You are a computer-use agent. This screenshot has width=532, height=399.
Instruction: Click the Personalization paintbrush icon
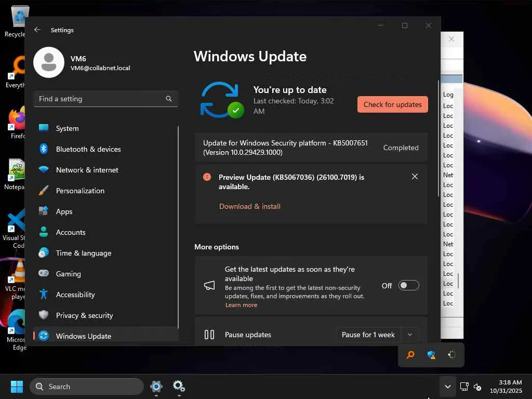(44, 190)
